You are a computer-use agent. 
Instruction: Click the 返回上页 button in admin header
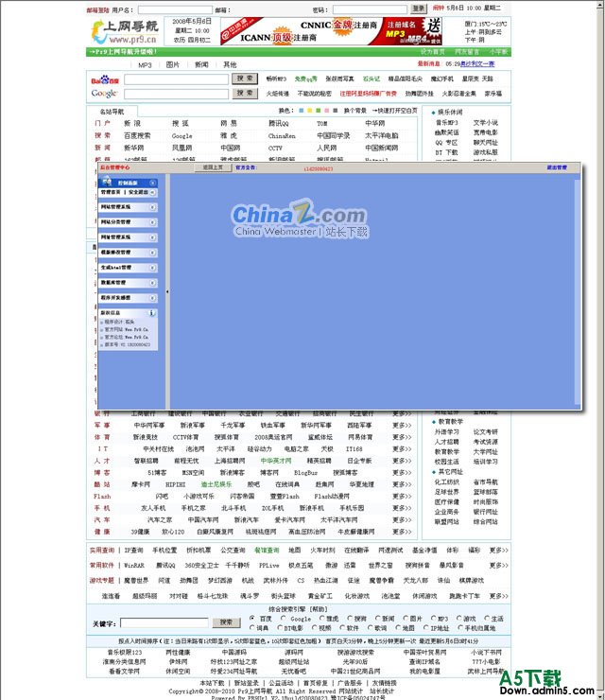coord(214,167)
